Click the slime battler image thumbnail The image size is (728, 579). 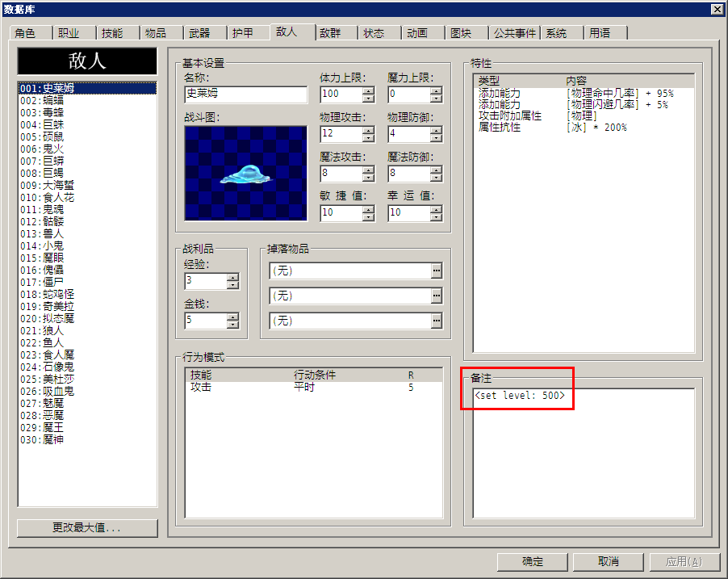click(x=245, y=174)
